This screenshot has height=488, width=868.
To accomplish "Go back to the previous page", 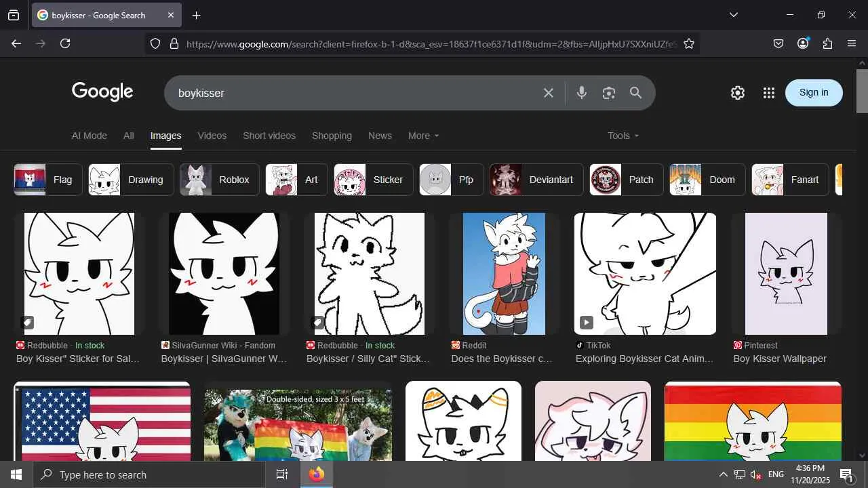I will point(16,43).
